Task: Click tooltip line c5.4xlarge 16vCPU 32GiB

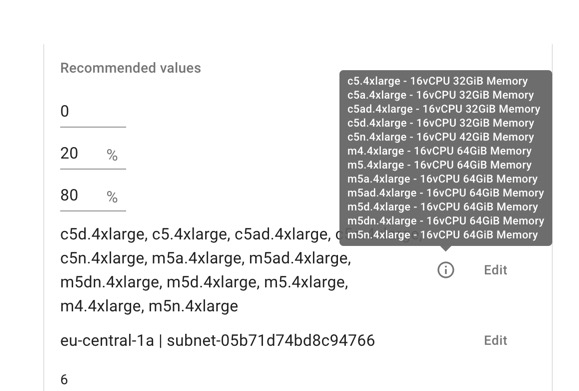Action: coord(437,81)
